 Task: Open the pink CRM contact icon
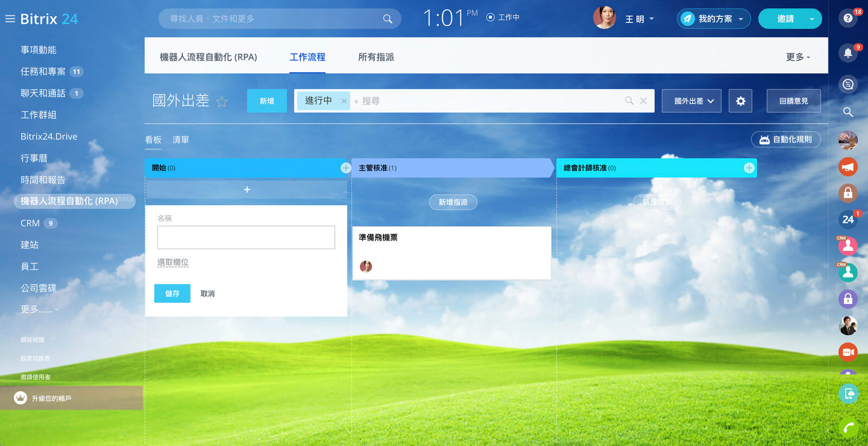848,246
